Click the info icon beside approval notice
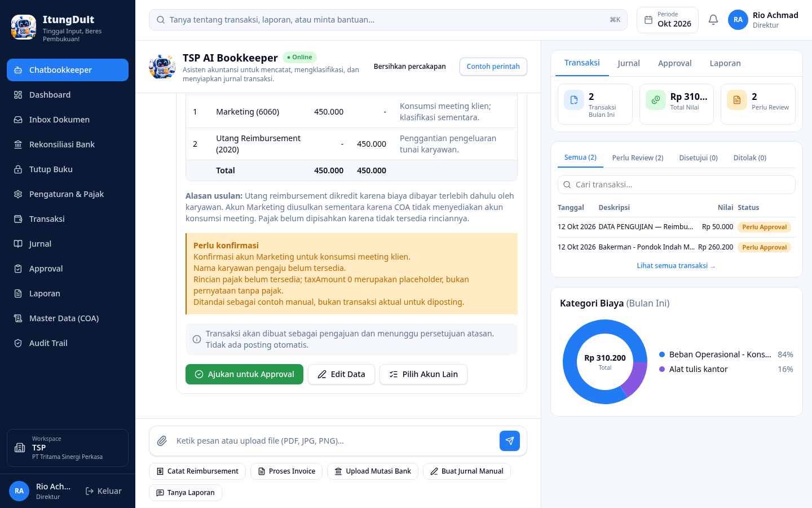Screen dimensions: 812x508 pos(197,339)
